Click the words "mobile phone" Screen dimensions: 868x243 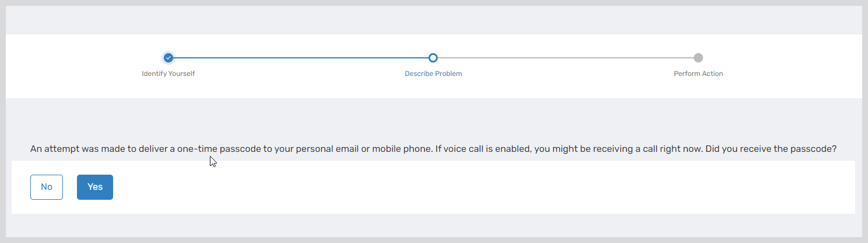[401, 149]
